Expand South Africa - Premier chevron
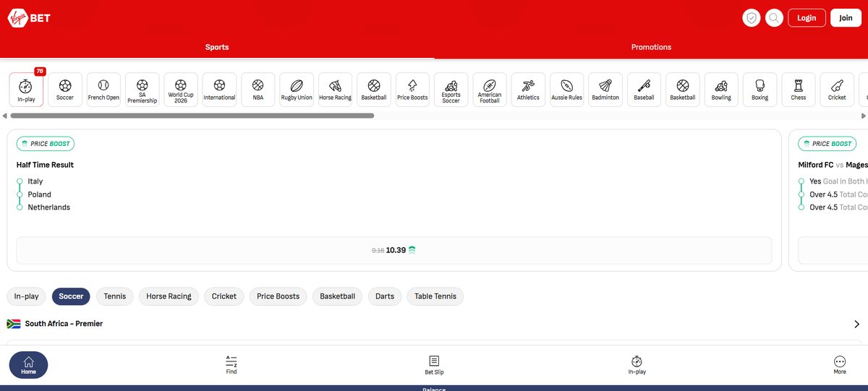This screenshot has height=391, width=868. pyautogui.click(x=857, y=325)
